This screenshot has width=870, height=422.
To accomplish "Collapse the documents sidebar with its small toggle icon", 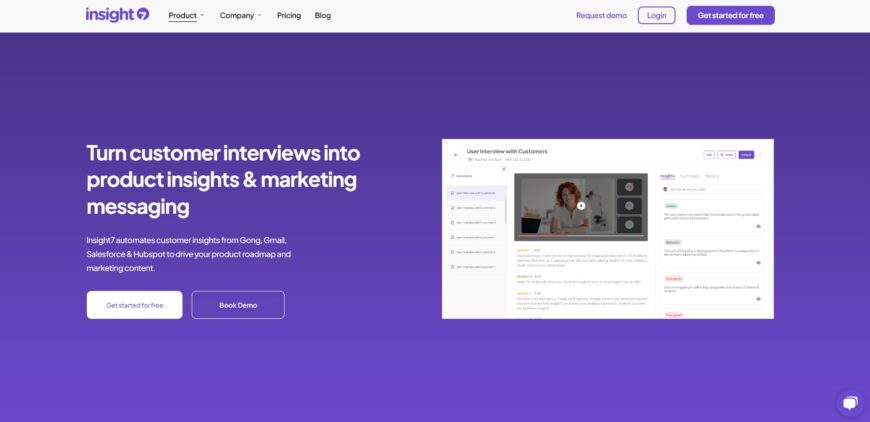I will click(504, 169).
